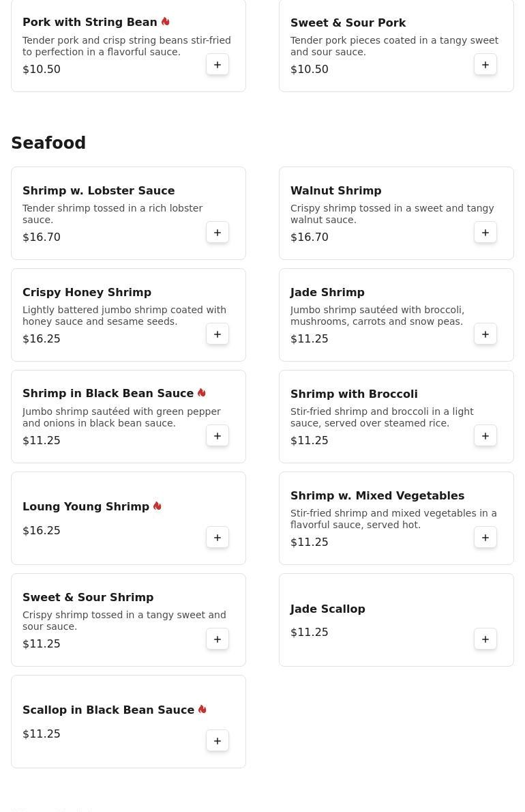Add Pork with String Bean to order
This screenshot has height=812, width=525.
click(x=217, y=65)
